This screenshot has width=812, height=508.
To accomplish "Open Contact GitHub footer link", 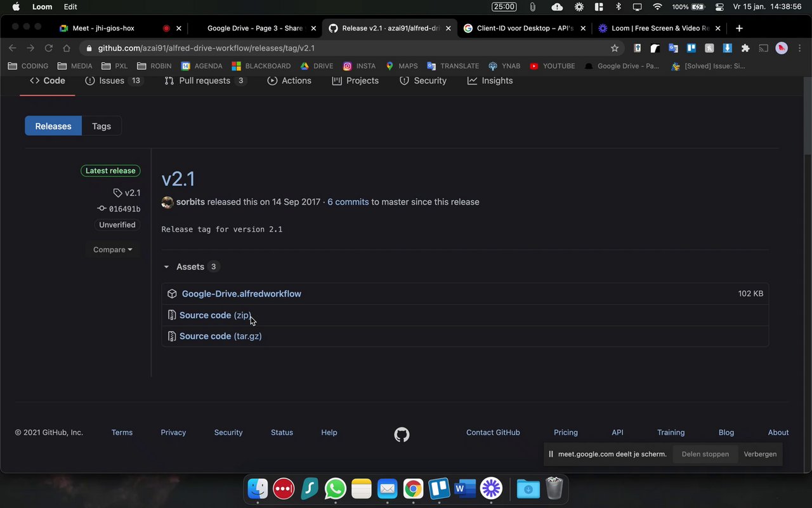I will click(x=493, y=432).
